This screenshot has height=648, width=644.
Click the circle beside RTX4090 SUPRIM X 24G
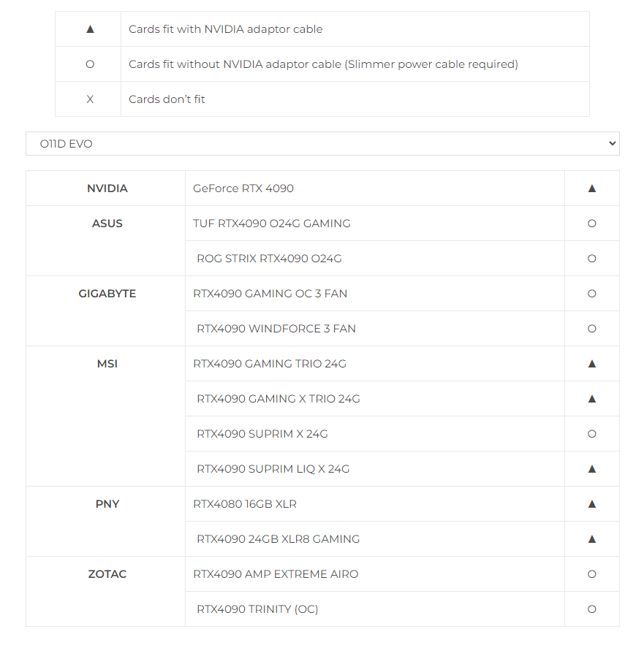pos(592,434)
